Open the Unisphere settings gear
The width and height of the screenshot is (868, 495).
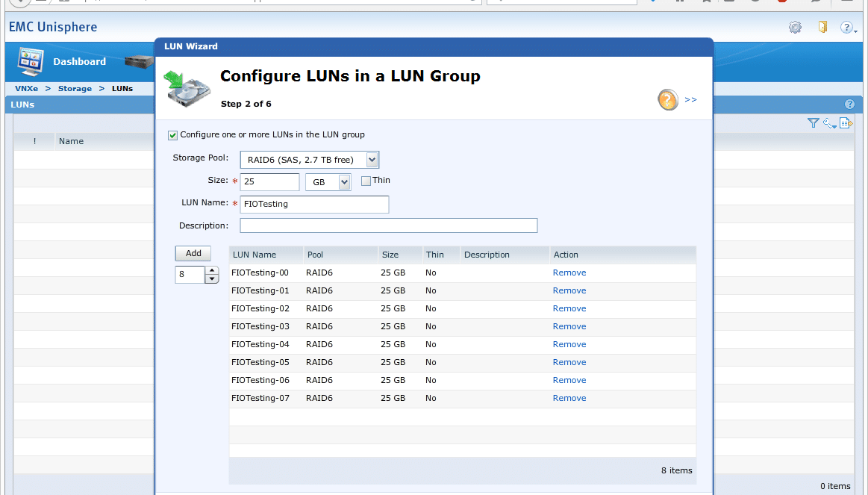pyautogui.click(x=795, y=27)
